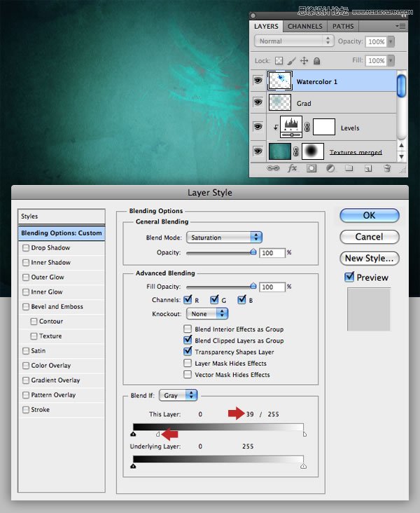Click the New Style button
Image resolution: width=420 pixels, height=513 pixels.
(x=369, y=258)
